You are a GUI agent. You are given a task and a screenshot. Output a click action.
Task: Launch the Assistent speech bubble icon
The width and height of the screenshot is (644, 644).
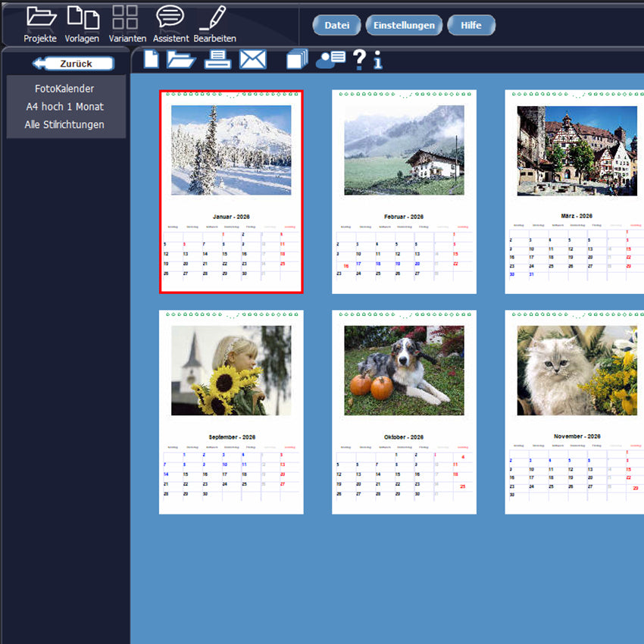(x=170, y=17)
